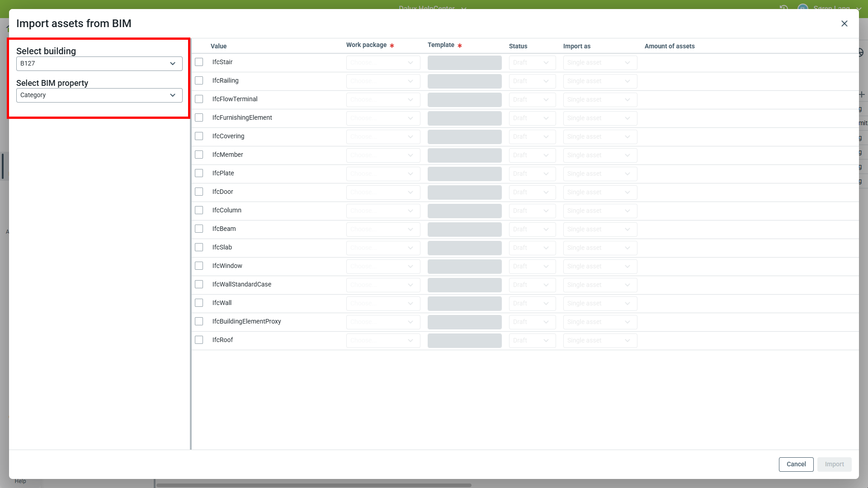Expand the Select BIM property Category dropdown

pyautogui.click(x=99, y=95)
